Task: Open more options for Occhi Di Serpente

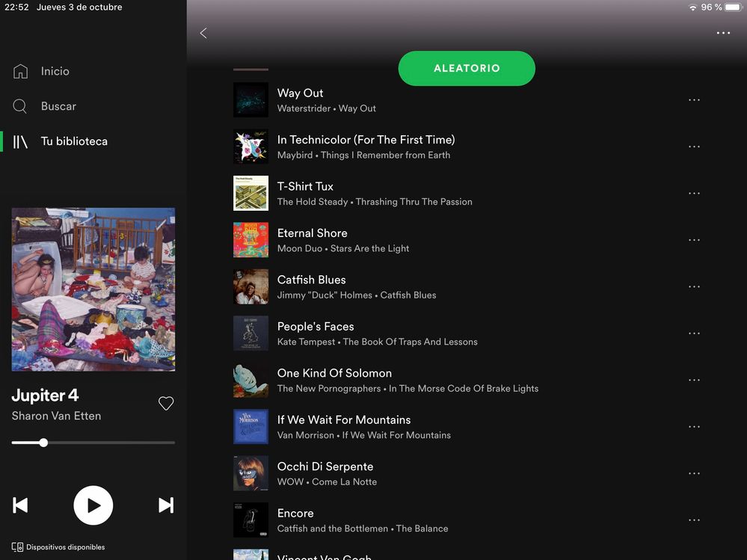Action: (x=694, y=473)
